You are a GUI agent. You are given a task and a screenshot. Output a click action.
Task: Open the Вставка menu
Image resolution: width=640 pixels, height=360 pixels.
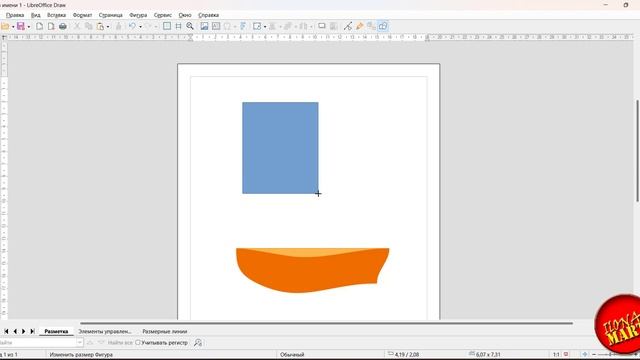[x=56, y=15]
